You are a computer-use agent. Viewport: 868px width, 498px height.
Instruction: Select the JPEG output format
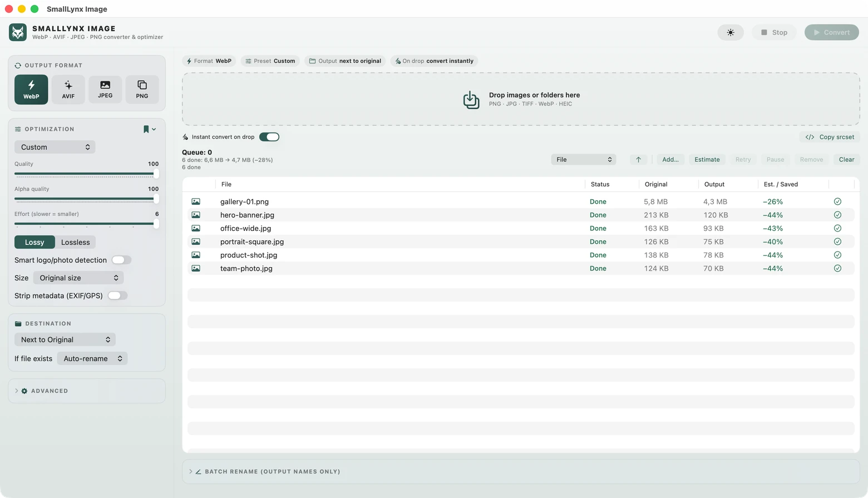pos(105,90)
